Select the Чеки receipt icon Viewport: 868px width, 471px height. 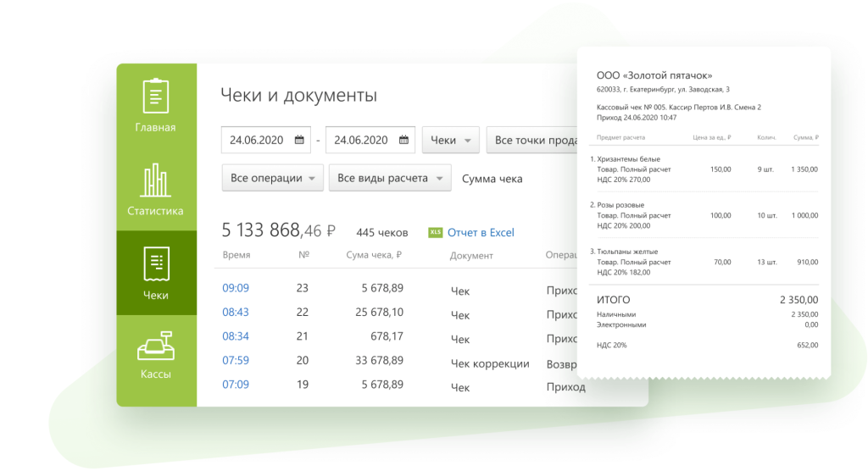click(156, 264)
